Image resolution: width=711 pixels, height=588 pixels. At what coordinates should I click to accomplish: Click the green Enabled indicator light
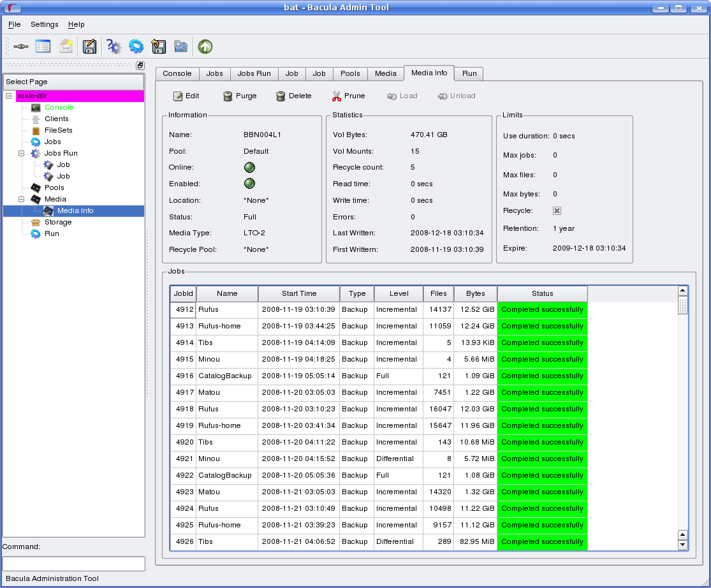coord(250,184)
